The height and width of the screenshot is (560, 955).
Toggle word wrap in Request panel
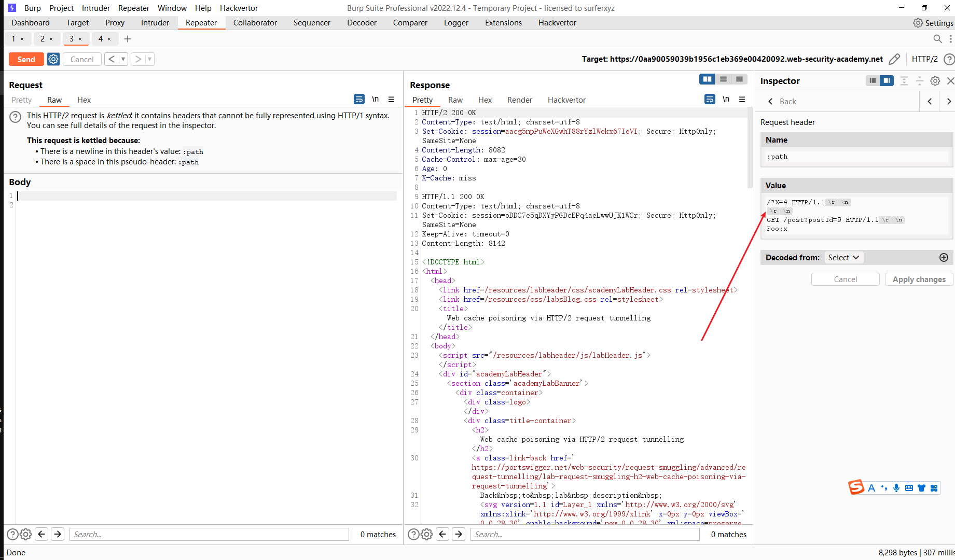coord(359,99)
